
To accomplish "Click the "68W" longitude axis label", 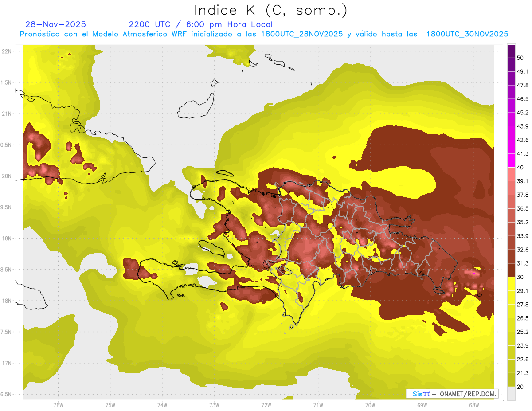I will pos(474,405).
